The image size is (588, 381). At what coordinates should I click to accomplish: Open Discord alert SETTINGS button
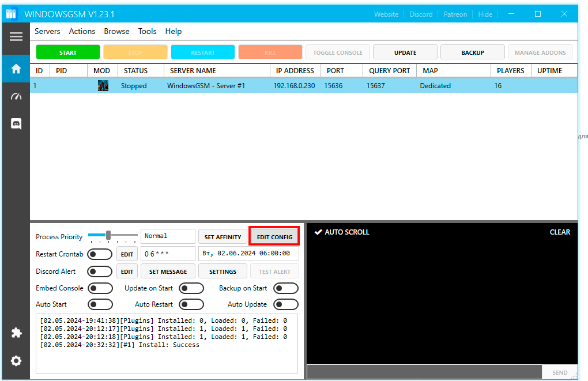coord(223,271)
